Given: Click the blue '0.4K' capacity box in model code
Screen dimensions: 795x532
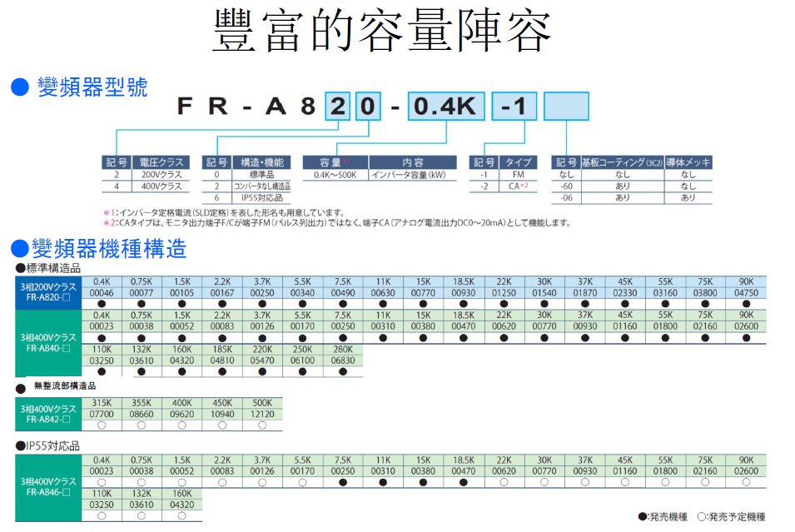Looking at the screenshot, I should pyautogui.click(x=445, y=107).
